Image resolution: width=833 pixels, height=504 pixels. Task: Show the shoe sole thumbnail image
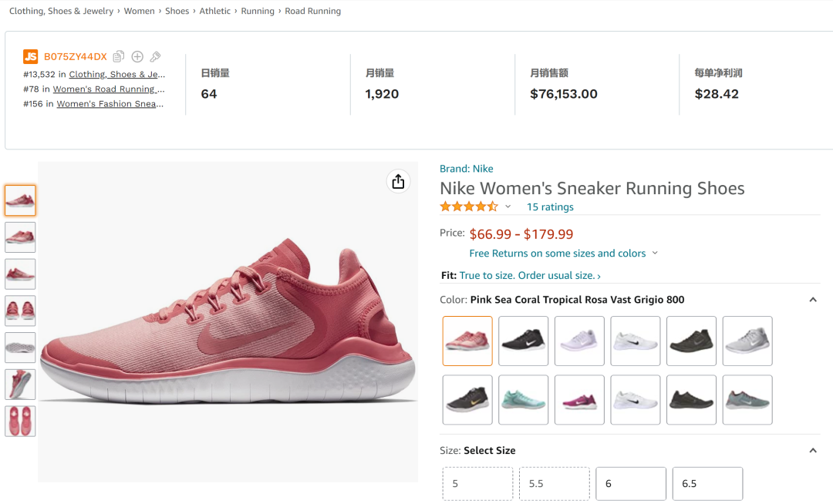click(x=20, y=348)
